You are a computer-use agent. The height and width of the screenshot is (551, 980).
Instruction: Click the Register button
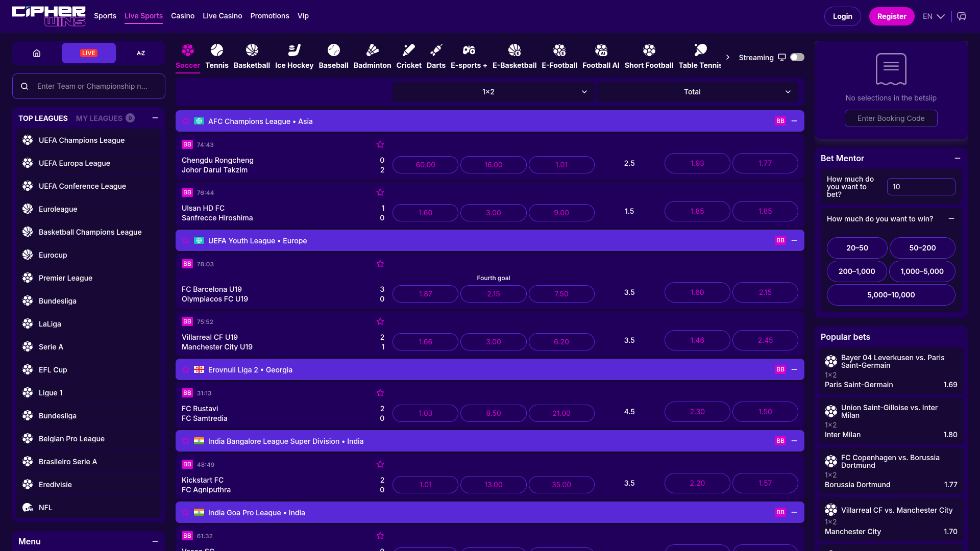click(x=892, y=16)
